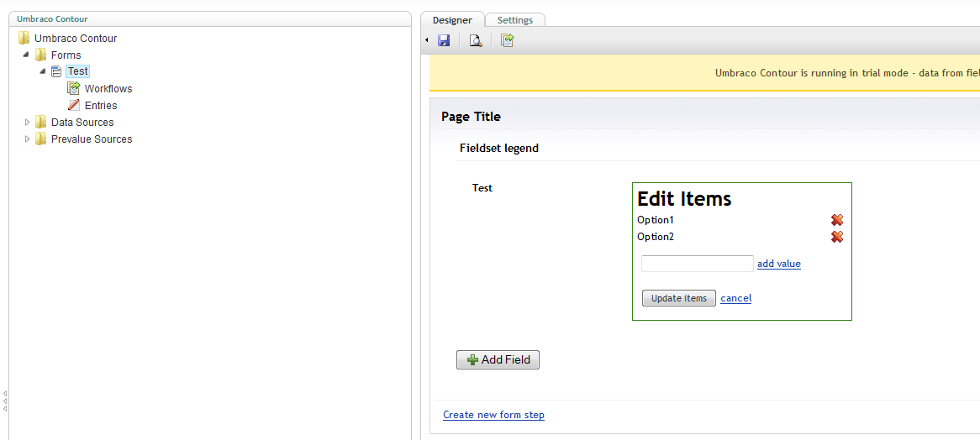Viewport: 980px width, 440px height.
Task: Expand the Prevalue Sources folder
Action: coord(28,139)
